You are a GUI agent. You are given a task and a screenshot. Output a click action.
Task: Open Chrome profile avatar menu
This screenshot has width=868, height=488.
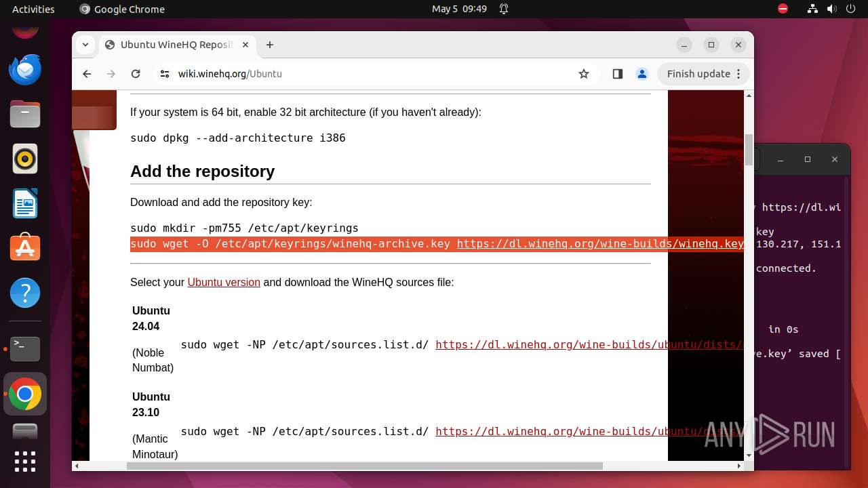[x=642, y=74]
